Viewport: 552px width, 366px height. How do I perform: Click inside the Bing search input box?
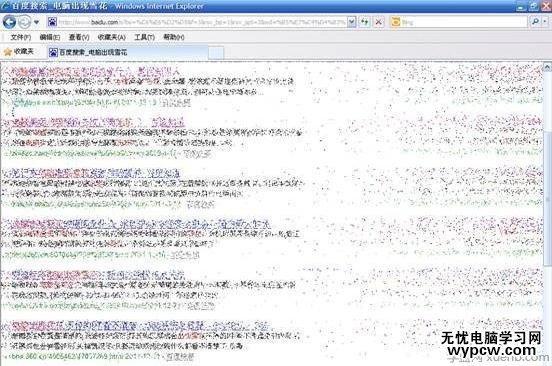pyautogui.click(x=465, y=22)
